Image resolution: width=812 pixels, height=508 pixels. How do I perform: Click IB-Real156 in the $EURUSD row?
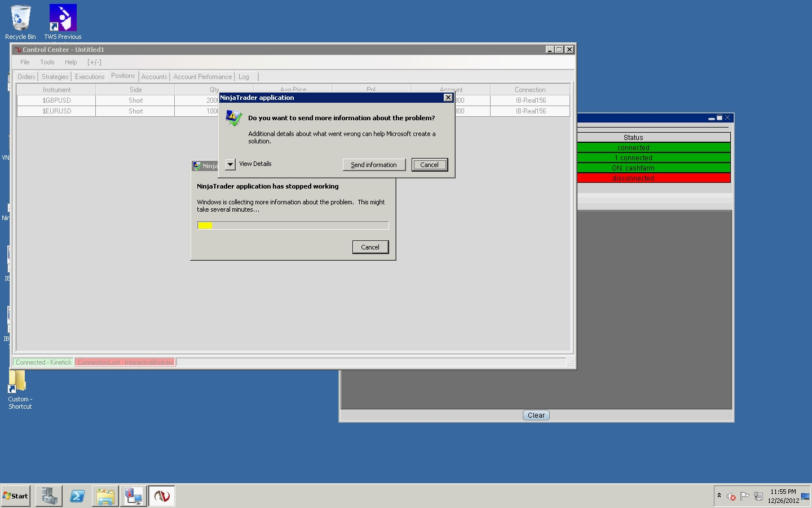(530, 111)
